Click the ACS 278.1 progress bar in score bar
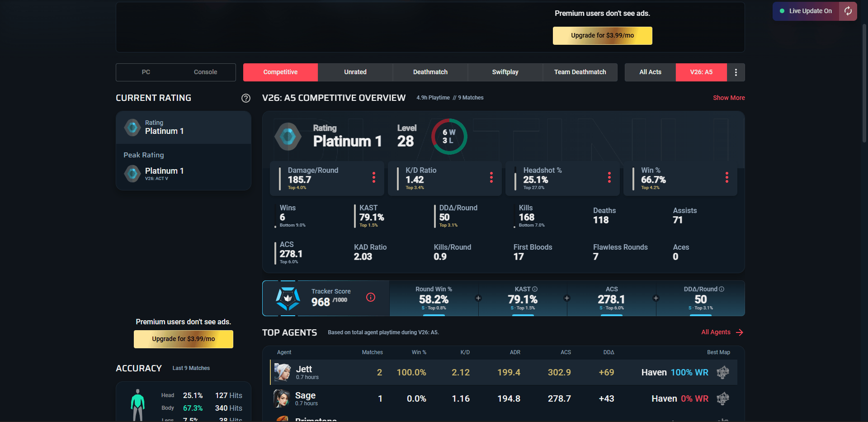The image size is (868, 422). 612,315
